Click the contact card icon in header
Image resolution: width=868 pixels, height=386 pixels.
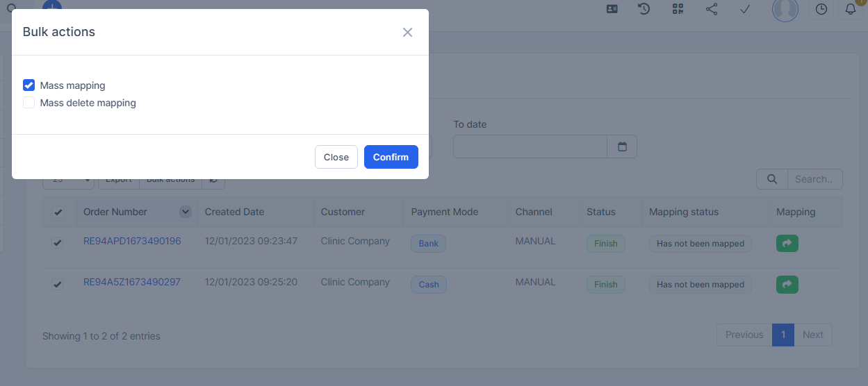[x=612, y=9]
